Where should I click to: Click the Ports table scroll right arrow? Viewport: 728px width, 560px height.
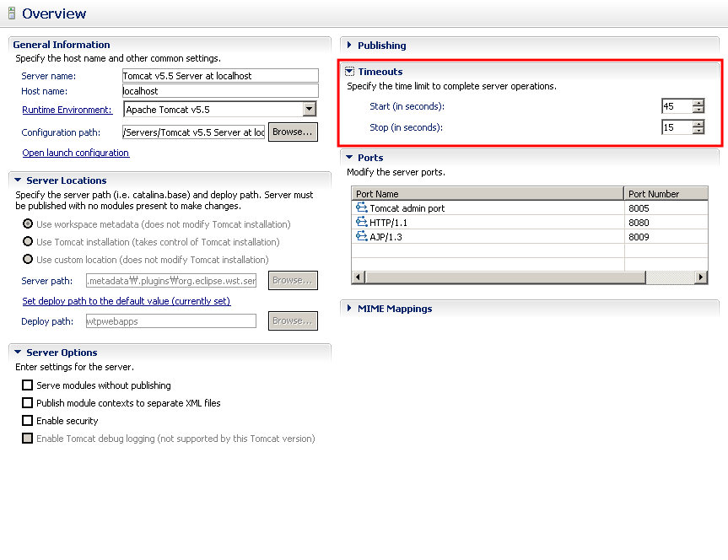tap(701, 277)
